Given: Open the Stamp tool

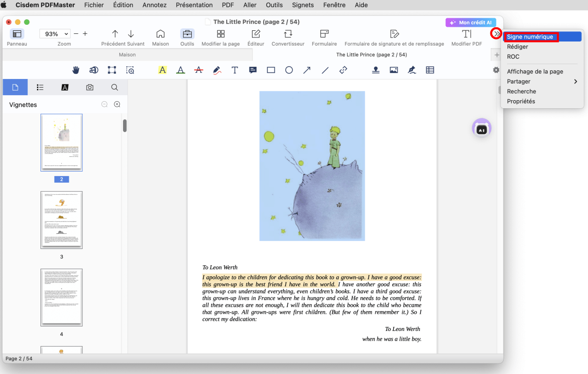Looking at the screenshot, I should pos(375,70).
